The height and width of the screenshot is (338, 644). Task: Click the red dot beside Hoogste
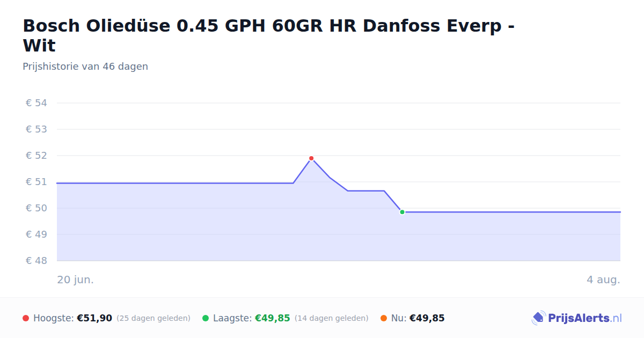26,318
